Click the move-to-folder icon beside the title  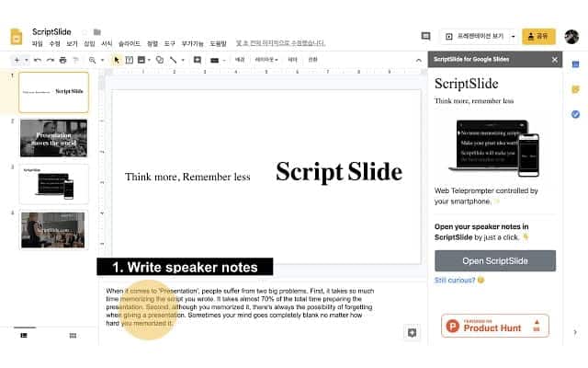point(97,32)
